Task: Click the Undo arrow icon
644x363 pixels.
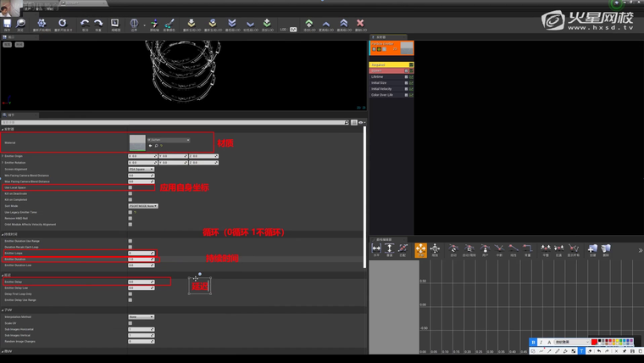Action: tap(85, 24)
